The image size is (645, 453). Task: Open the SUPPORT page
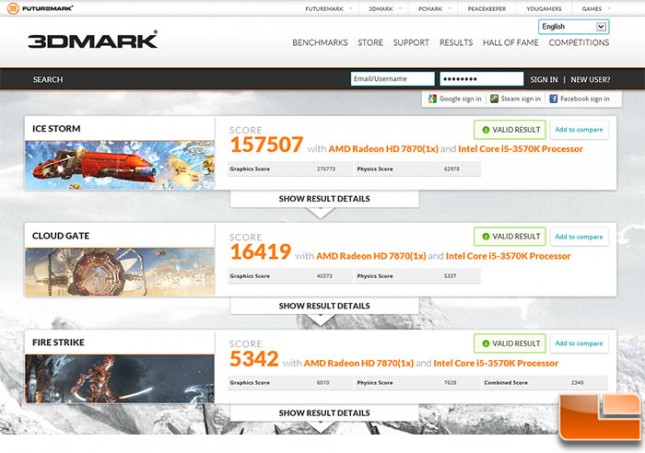[411, 43]
